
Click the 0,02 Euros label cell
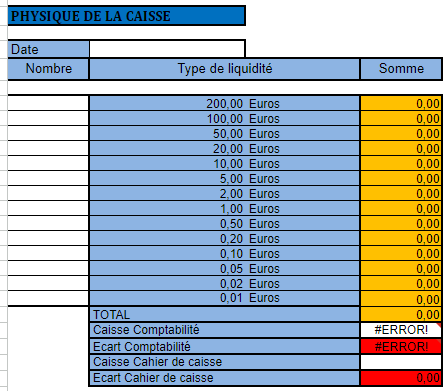point(225,283)
